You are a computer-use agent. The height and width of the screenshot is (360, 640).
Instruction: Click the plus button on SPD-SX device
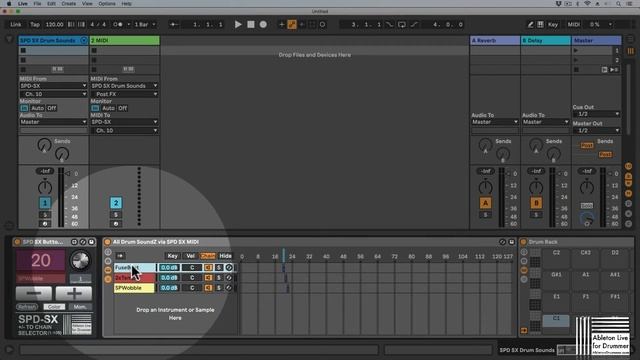pos(74,293)
